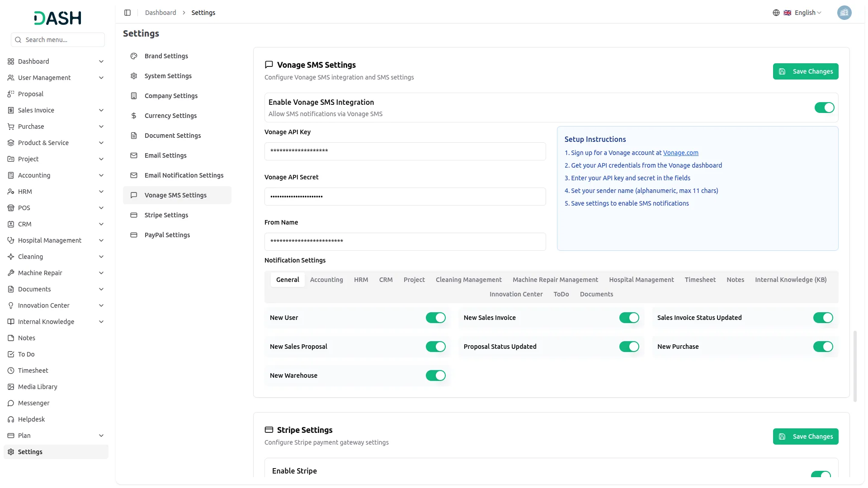The width and height of the screenshot is (868, 488).
Task: Click the Currency Settings dollar icon
Action: tap(134, 116)
